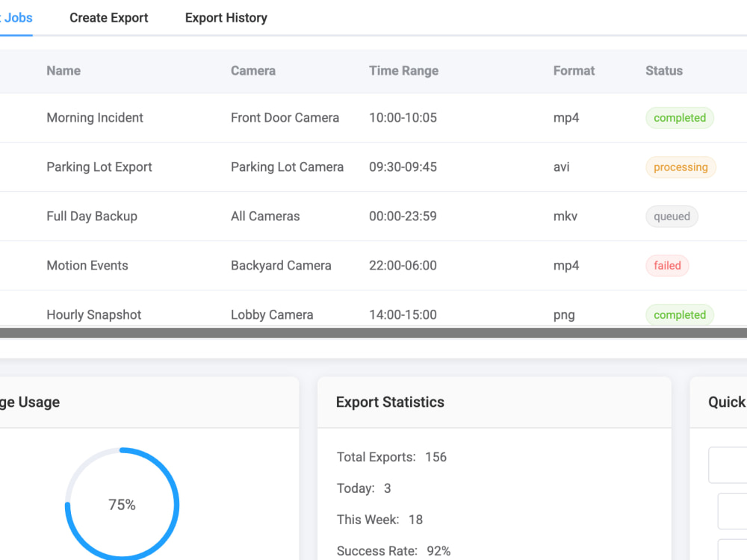
Task: Click the png format cell
Action: tap(564, 315)
